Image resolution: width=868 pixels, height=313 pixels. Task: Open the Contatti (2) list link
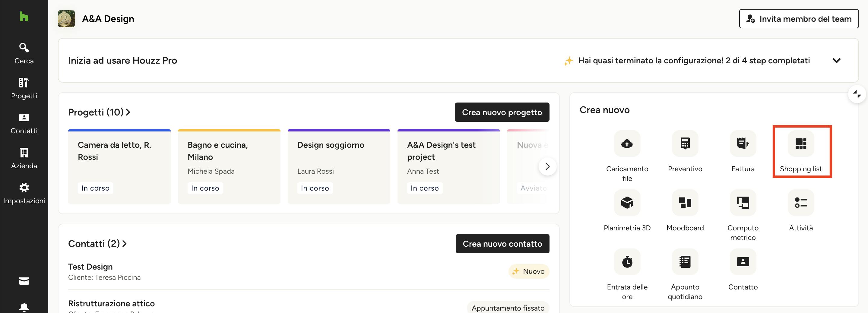(97, 244)
